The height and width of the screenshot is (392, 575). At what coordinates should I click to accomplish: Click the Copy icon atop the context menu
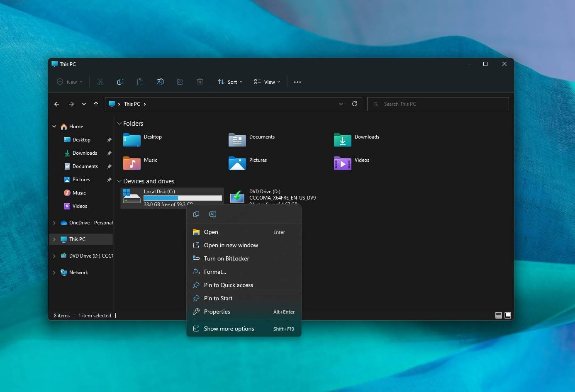pos(196,214)
